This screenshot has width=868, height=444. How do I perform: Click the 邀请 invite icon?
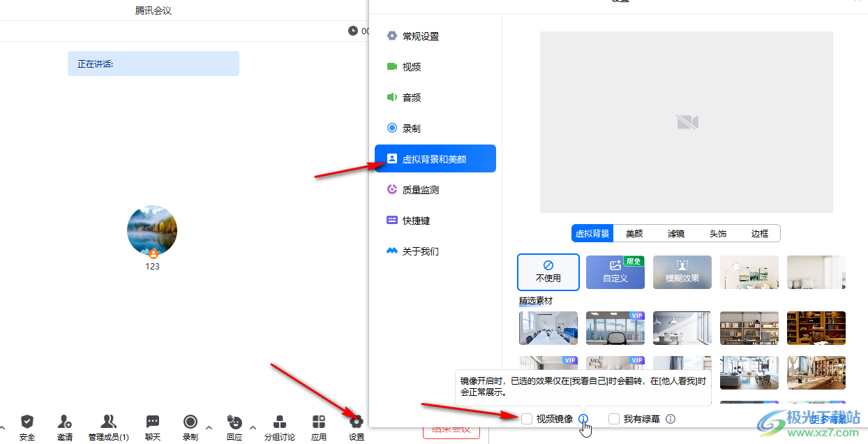65,422
